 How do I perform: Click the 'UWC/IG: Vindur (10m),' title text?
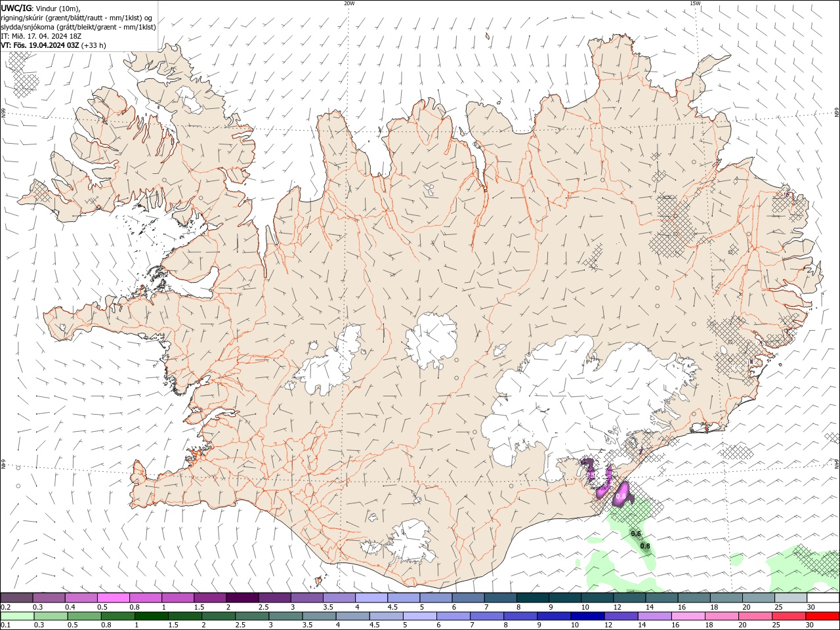click(x=39, y=8)
